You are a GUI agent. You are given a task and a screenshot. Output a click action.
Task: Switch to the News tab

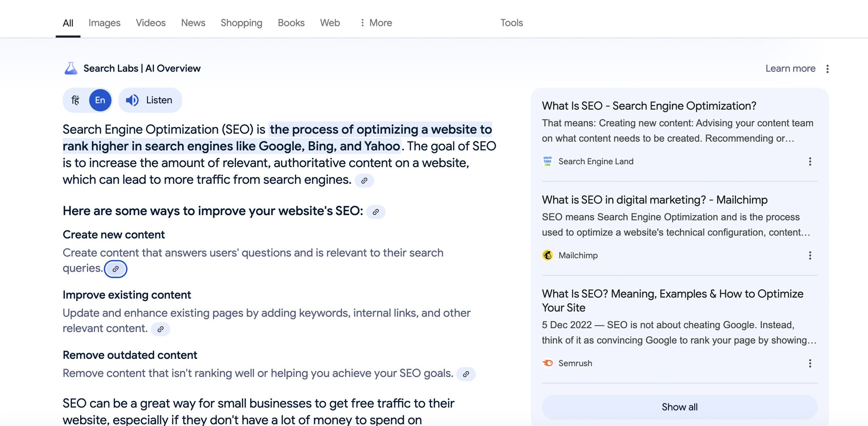193,23
